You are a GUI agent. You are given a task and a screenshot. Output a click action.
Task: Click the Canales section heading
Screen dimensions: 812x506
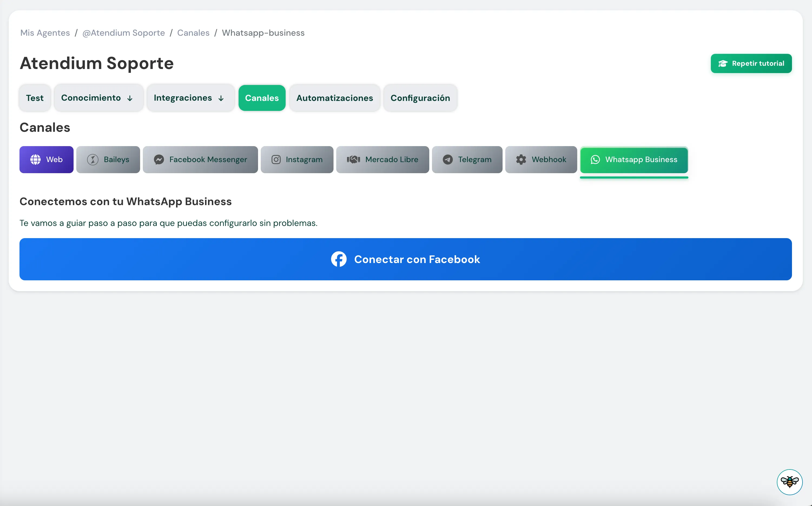tap(45, 127)
